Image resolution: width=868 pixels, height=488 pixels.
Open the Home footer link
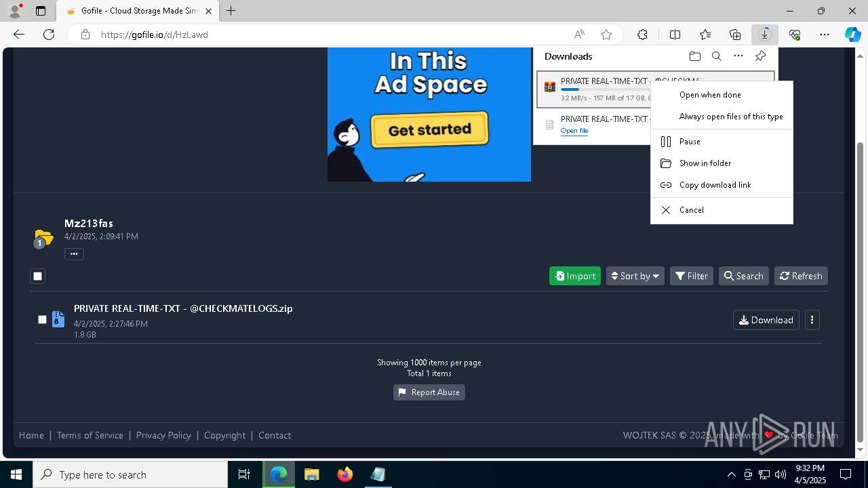31,435
